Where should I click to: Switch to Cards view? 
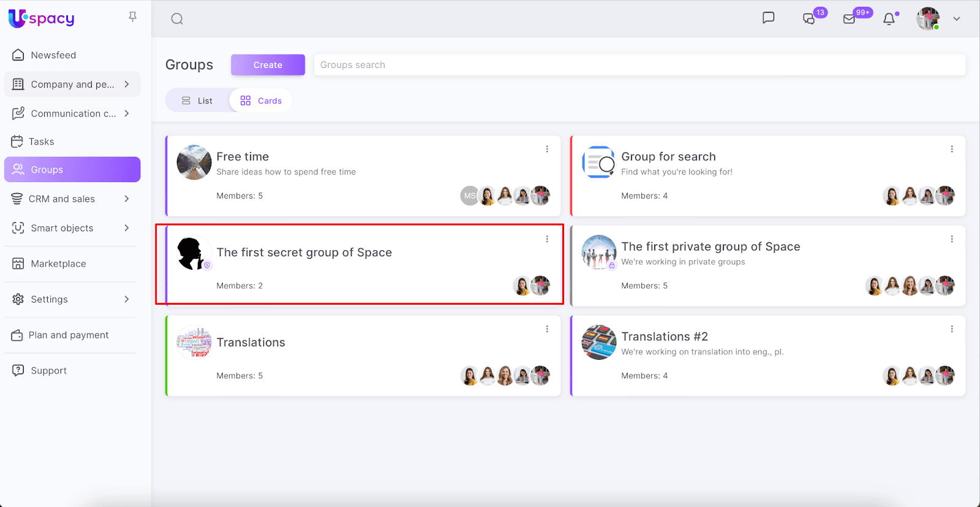(x=262, y=101)
